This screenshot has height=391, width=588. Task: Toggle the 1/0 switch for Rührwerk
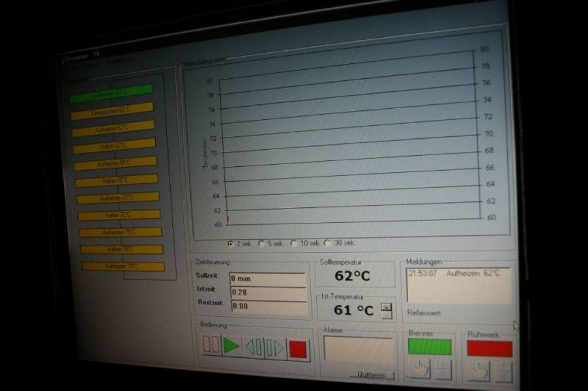pos(503,372)
